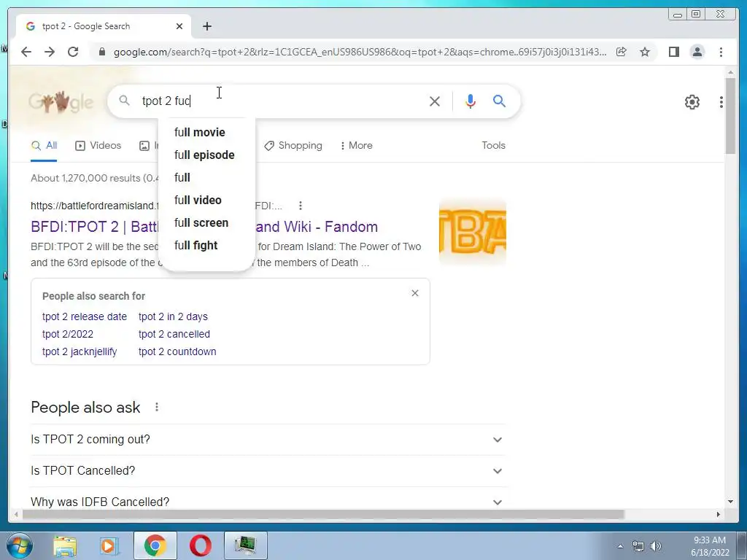
Task: Click inside the Google search field
Action: point(281,101)
